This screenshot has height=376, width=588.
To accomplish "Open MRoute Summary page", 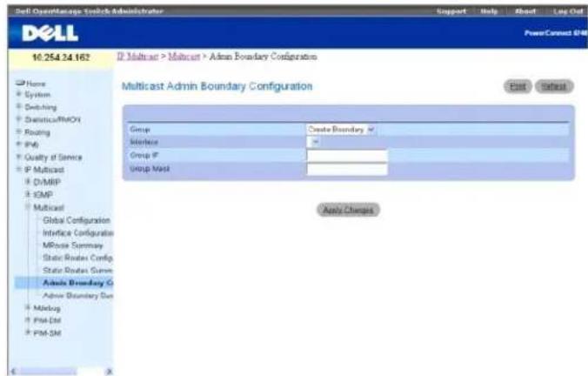I will [73, 245].
